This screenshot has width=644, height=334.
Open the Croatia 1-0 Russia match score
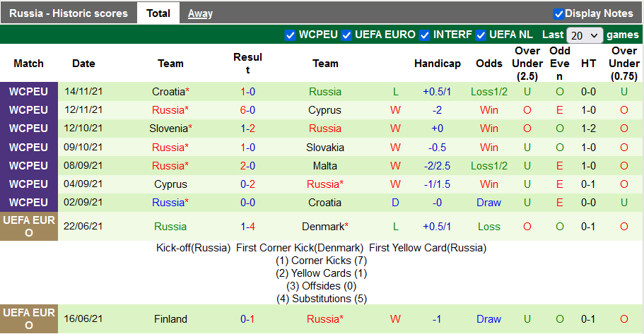[247, 92]
